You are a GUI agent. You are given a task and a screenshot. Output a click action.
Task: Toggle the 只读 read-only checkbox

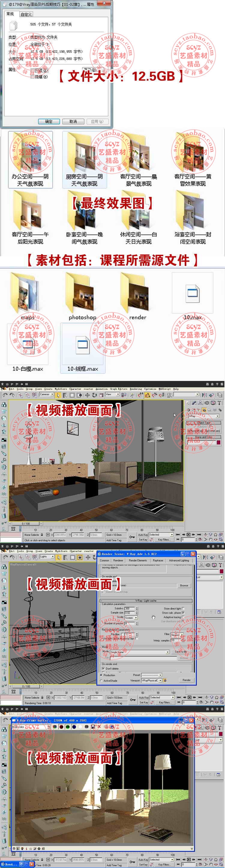tap(32, 70)
